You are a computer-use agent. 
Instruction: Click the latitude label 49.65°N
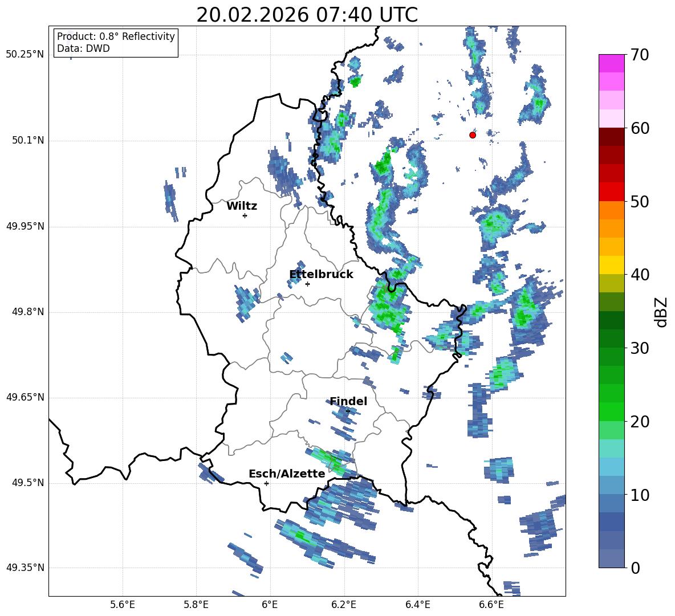(25, 397)
